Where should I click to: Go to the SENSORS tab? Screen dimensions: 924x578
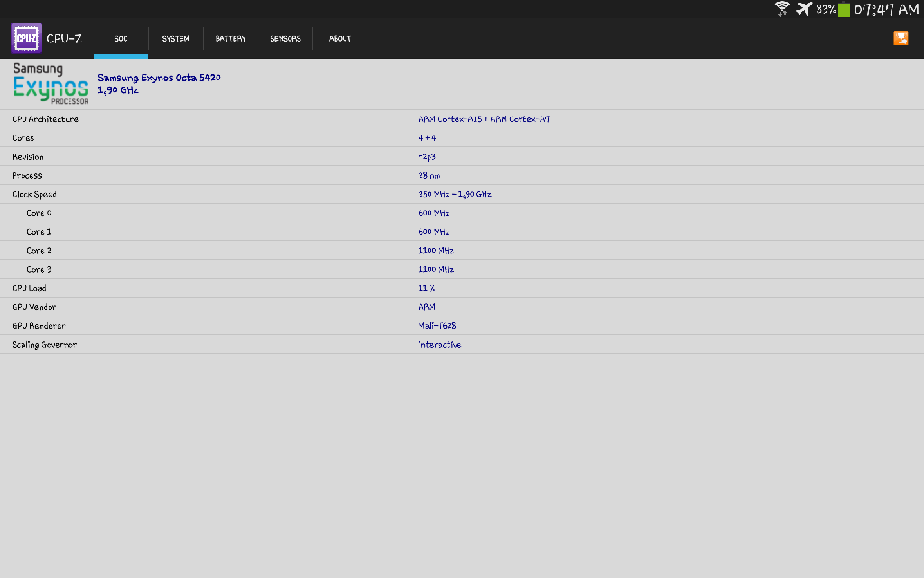click(285, 39)
